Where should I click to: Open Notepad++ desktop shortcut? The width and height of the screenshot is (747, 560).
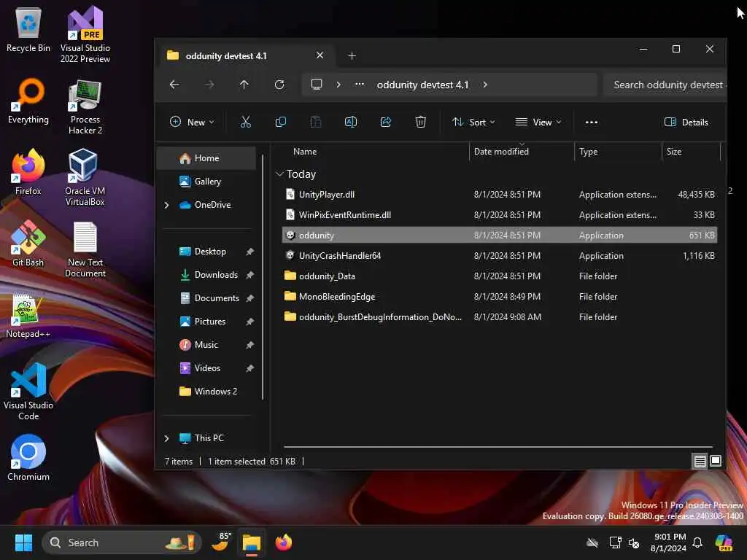click(28, 315)
